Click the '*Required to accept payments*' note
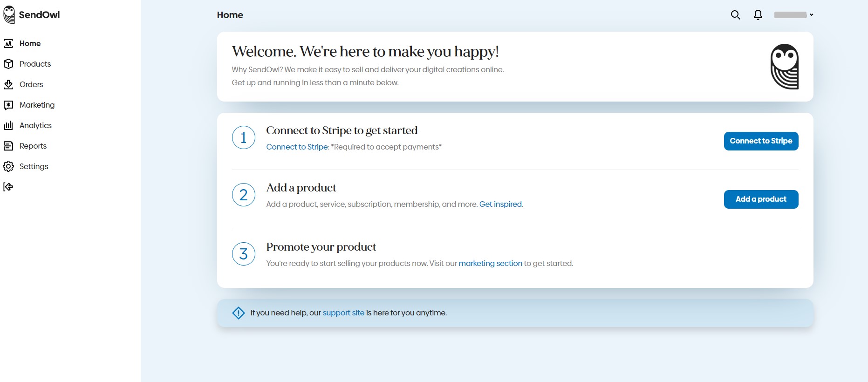This screenshot has width=868, height=382. [386, 147]
